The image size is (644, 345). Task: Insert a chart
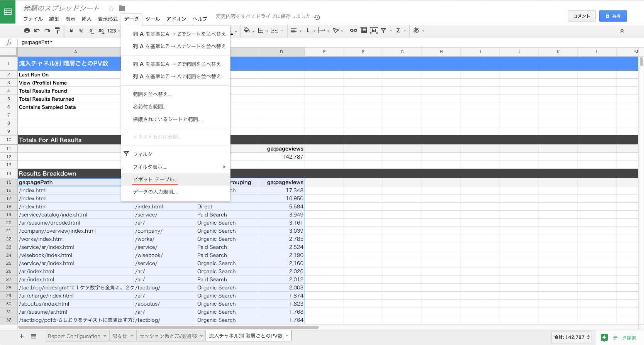click(374, 30)
